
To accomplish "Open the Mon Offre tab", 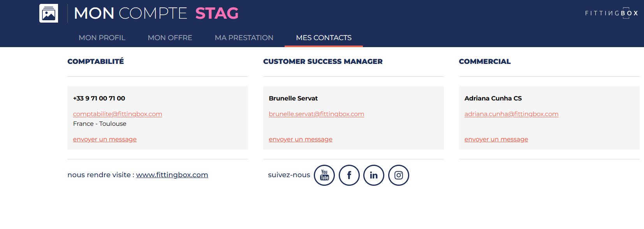I will pos(170,38).
